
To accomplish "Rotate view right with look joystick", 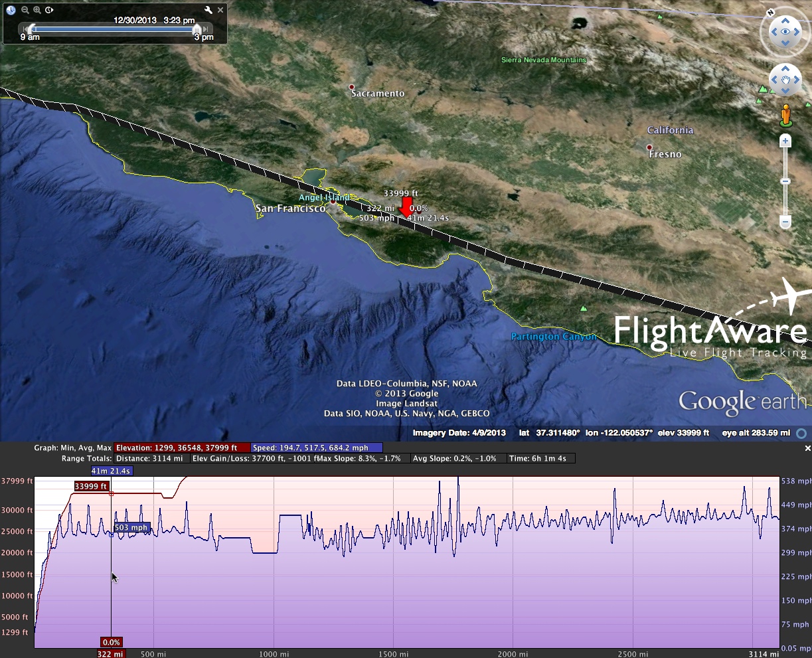I will coord(798,31).
